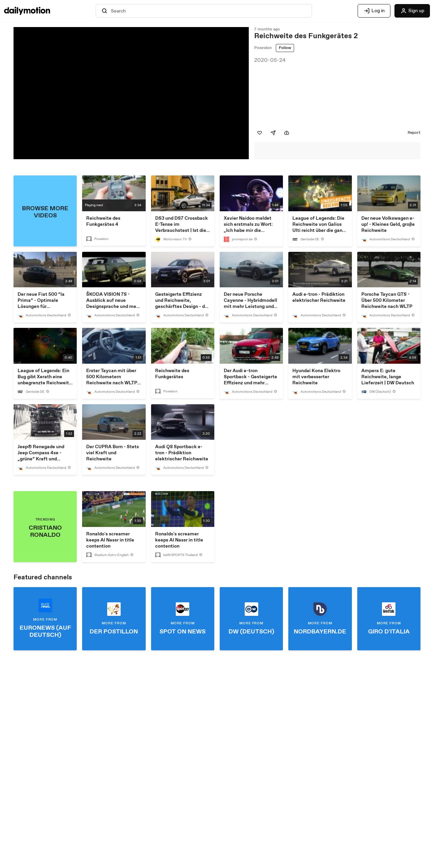This screenshot has width=434, height=868.
Task: Open Trending Cristiano Ronaldo tile
Action: tap(45, 527)
